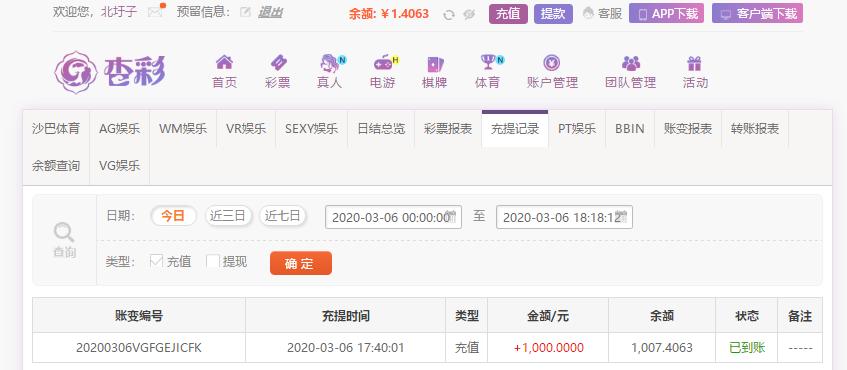
Task: Click the 退出 logout link
Action: (270, 12)
